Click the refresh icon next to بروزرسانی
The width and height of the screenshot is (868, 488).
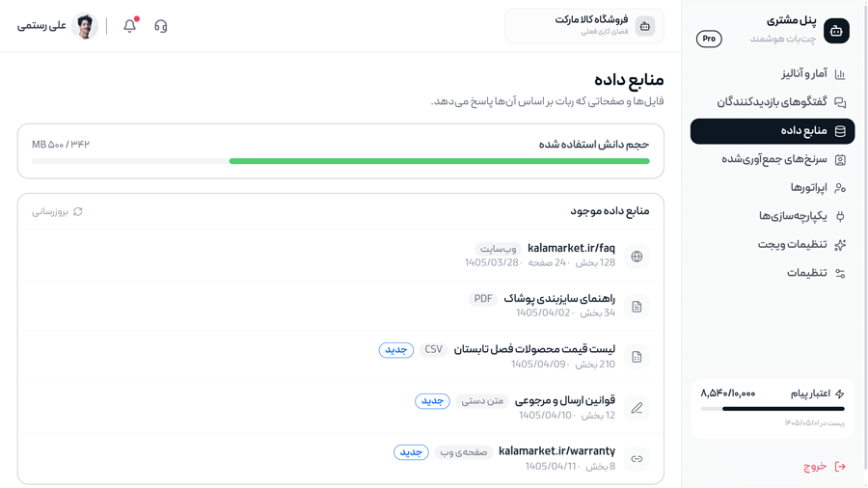pyautogui.click(x=78, y=212)
